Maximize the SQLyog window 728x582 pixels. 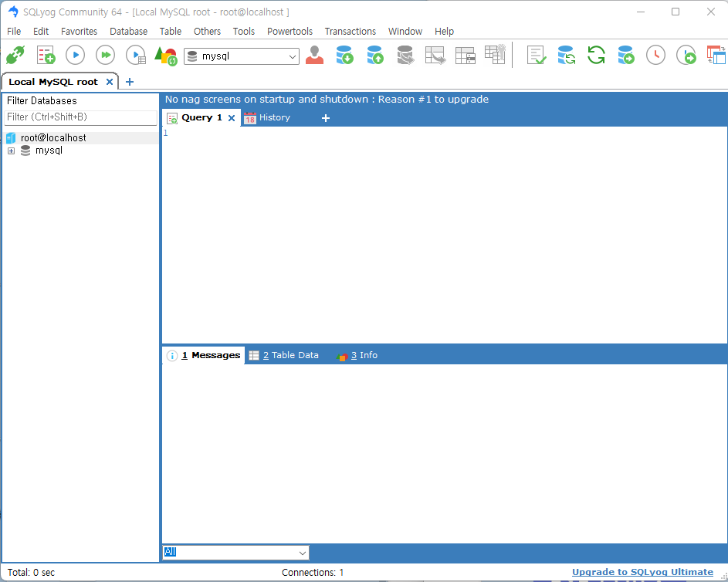[x=676, y=12]
